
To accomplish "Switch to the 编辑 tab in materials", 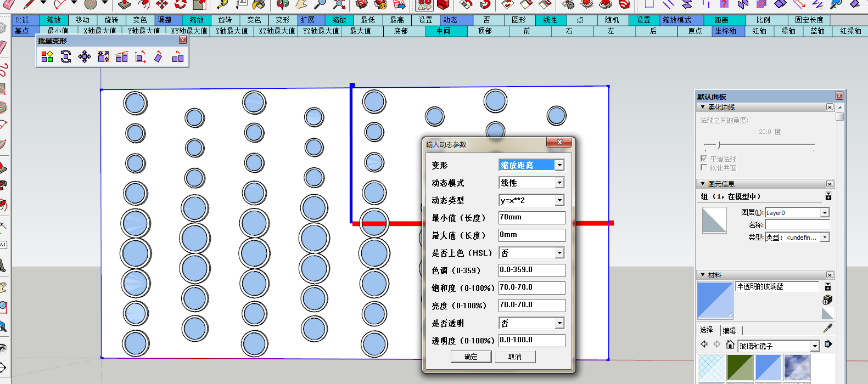I will (x=729, y=330).
